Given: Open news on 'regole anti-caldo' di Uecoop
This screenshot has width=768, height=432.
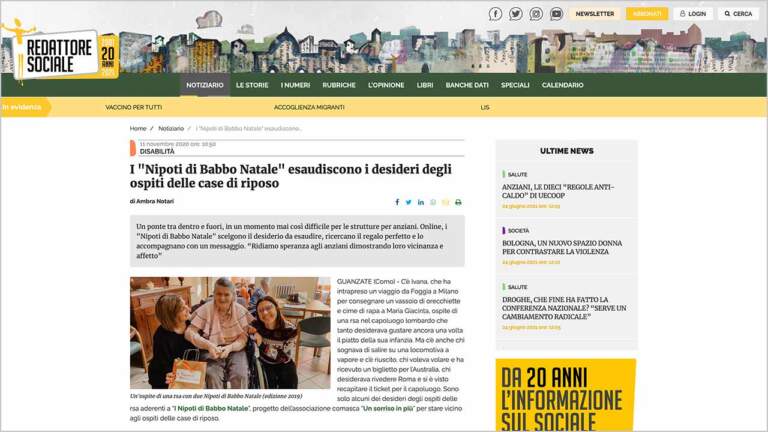Looking at the screenshot, I should (x=558, y=191).
